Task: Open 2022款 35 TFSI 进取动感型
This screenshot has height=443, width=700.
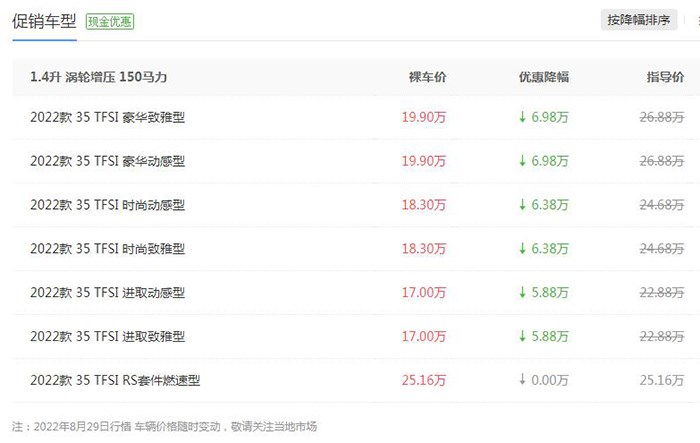Action: 107,292
